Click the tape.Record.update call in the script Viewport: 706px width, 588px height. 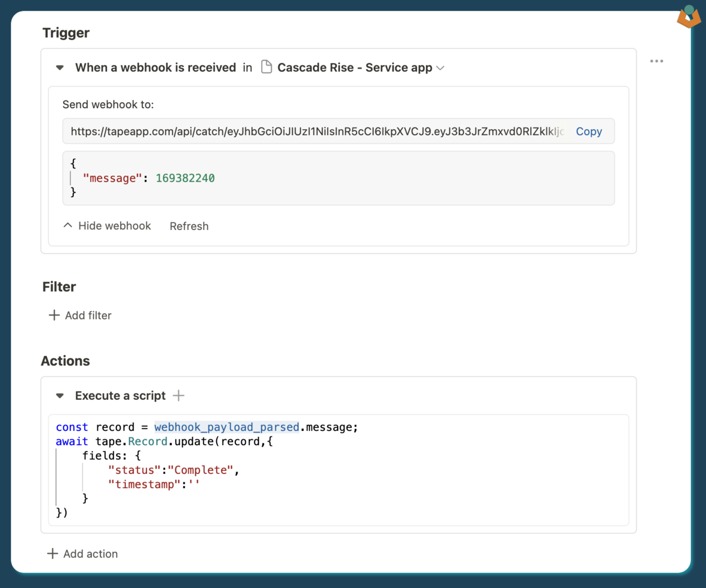coord(156,442)
